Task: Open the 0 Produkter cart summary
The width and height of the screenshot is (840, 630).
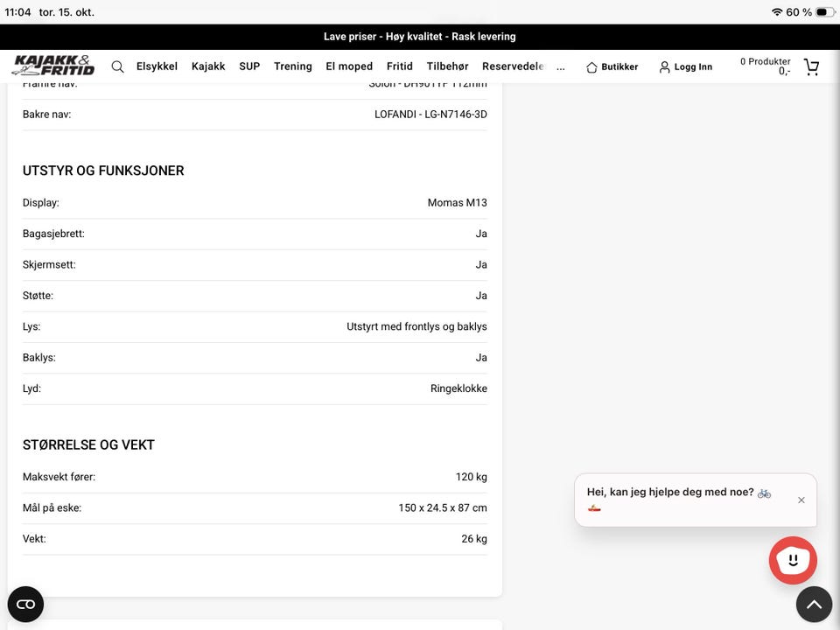Action: coord(766,66)
